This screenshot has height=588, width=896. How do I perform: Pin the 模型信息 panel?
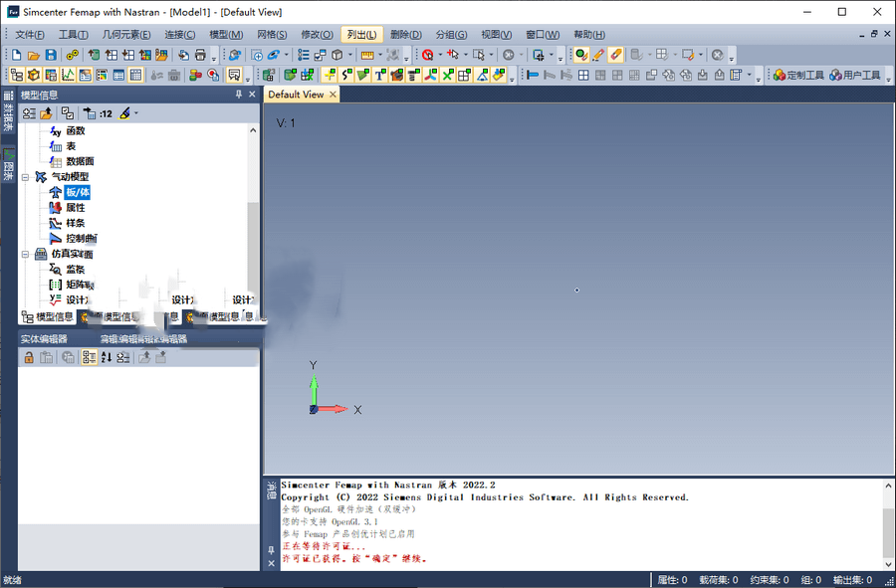pos(239,95)
